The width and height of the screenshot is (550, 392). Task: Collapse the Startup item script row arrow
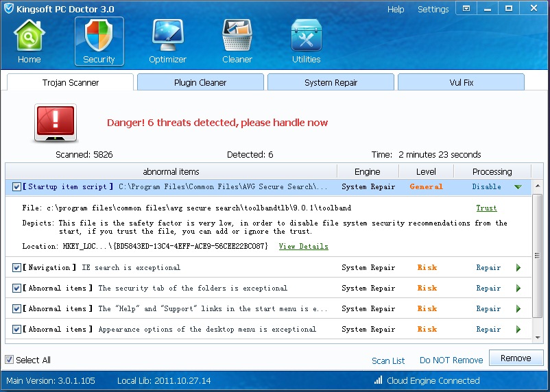pyautogui.click(x=518, y=187)
